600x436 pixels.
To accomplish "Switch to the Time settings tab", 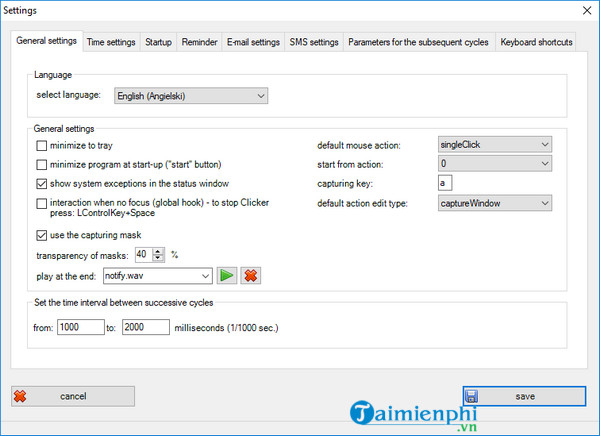I will click(x=111, y=42).
